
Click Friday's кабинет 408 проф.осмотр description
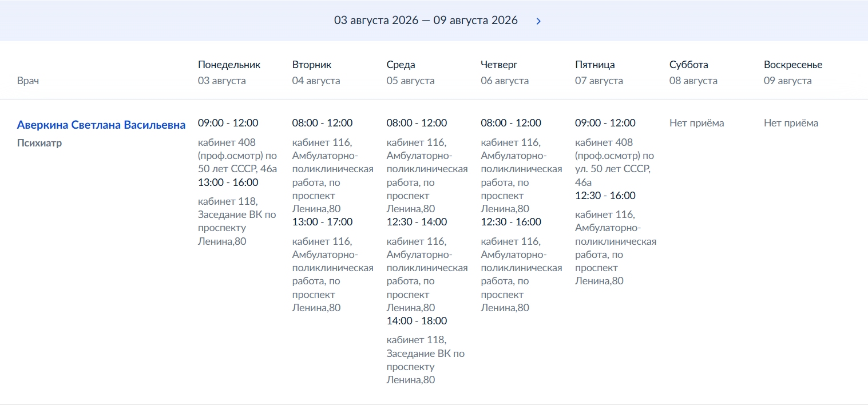(615, 162)
